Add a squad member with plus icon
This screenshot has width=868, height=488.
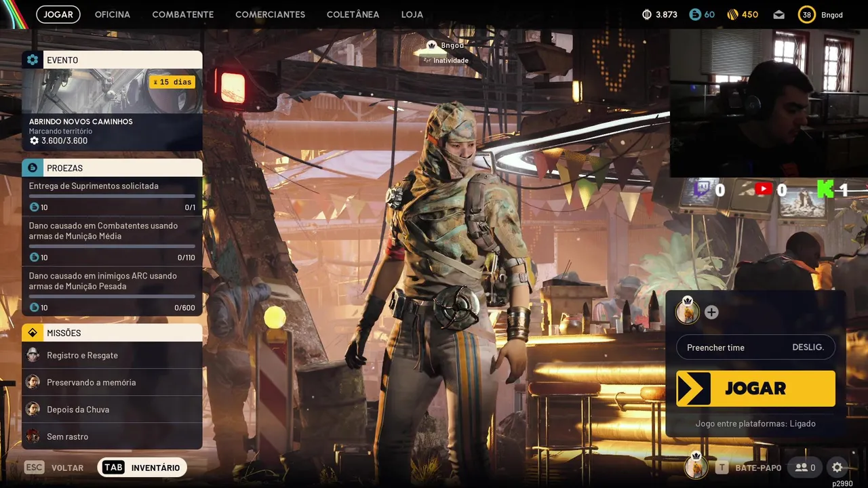click(711, 312)
